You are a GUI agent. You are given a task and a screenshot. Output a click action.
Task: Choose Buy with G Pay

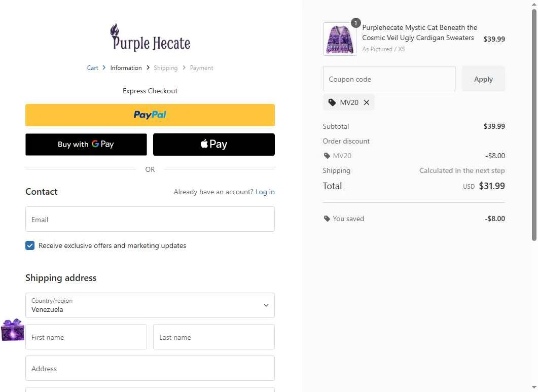[x=86, y=145]
